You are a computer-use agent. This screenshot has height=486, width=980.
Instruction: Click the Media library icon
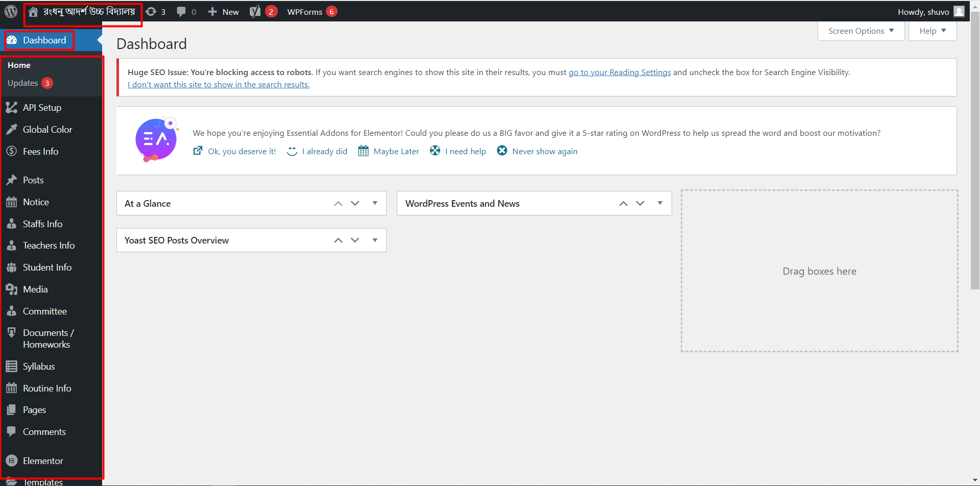11,289
